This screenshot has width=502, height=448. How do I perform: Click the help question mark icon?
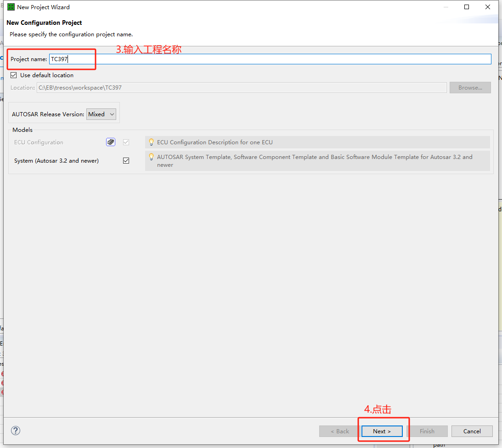click(x=16, y=431)
